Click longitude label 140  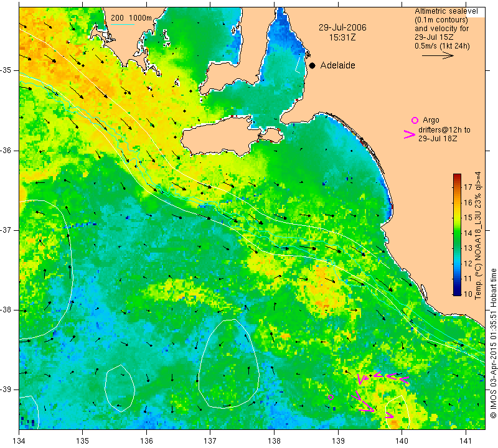[402, 441]
